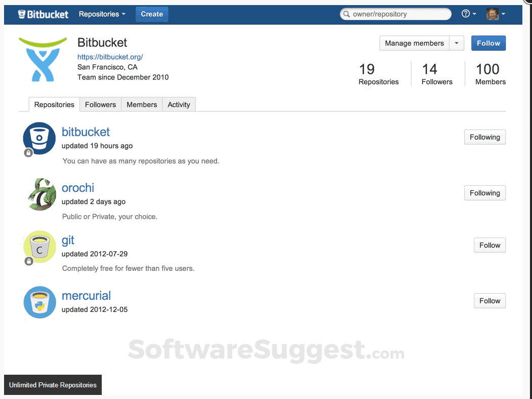Click the bitbucket repository avatar
Image resolution: width=532 pixels, height=399 pixels.
coord(39,137)
